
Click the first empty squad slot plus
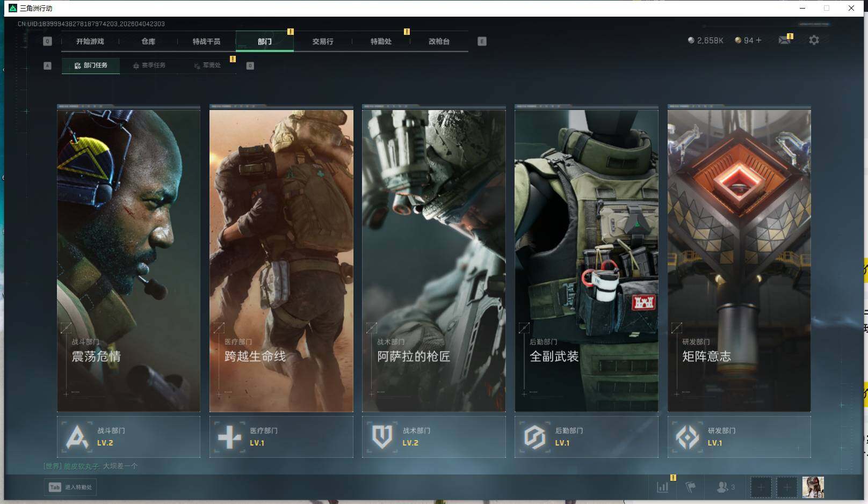click(x=761, y=487)
